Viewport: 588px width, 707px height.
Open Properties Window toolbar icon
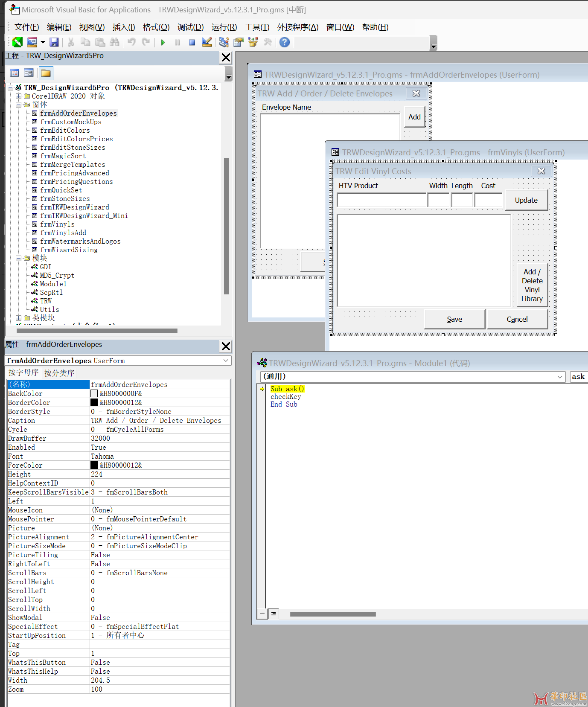[x=239, y=42]
